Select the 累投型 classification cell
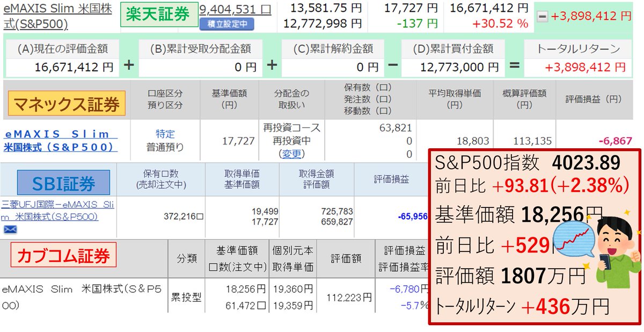The height and width of the screenshot is (332, 644). (186, 297)
